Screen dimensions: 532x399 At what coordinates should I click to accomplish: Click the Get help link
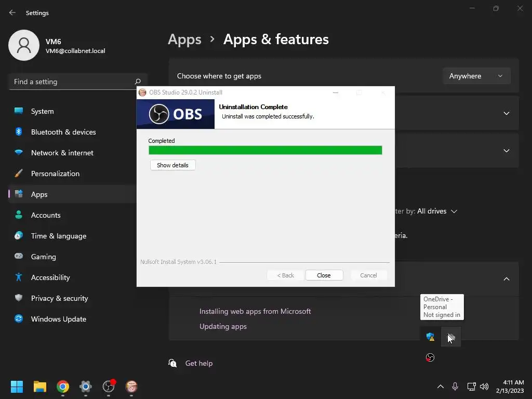pos(199,363)
